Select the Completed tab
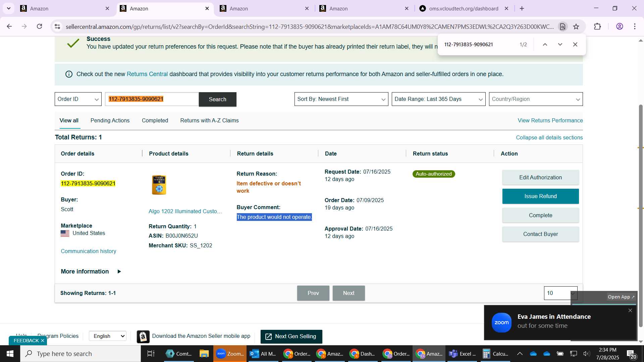Screen dimensions: 644x362 click(155, 121)
